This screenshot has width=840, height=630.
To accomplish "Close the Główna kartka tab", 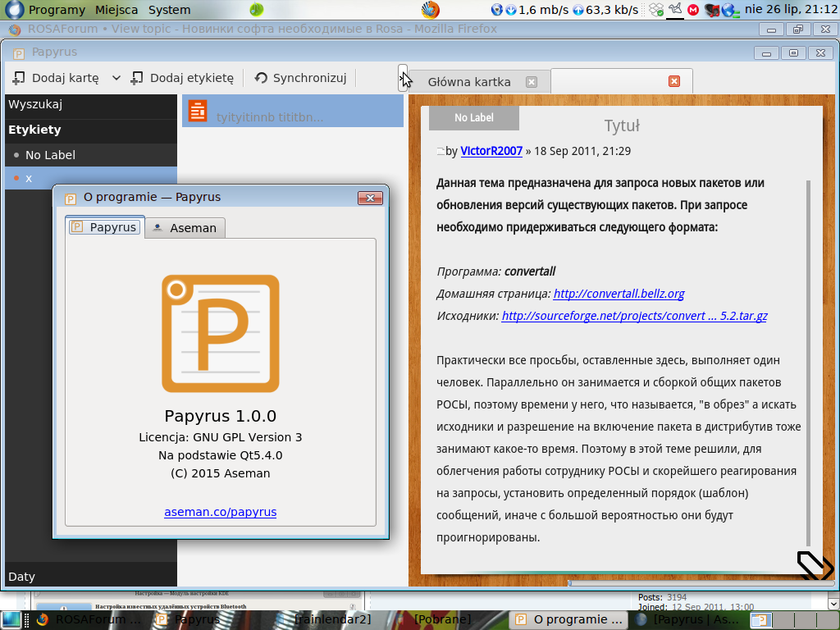I will (531, 82).
